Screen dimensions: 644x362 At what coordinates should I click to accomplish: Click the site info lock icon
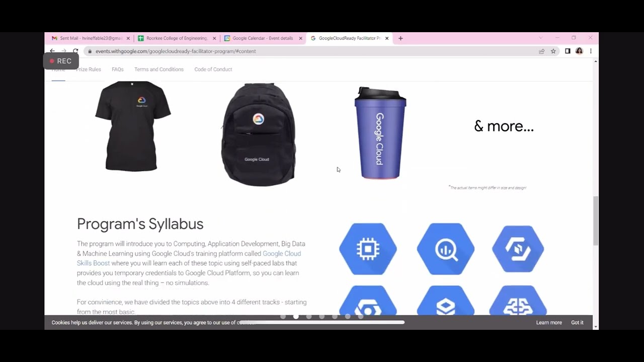coord(90,51)
